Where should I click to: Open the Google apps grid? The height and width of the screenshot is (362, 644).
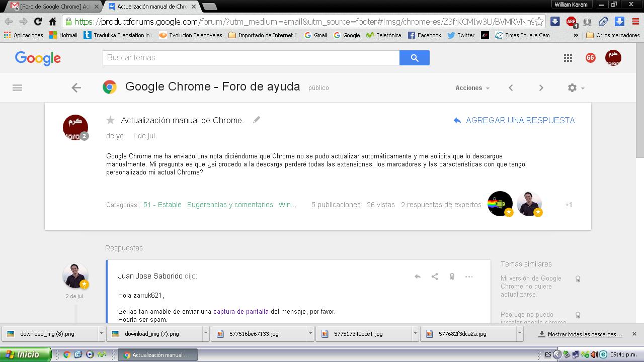(568, 58)
